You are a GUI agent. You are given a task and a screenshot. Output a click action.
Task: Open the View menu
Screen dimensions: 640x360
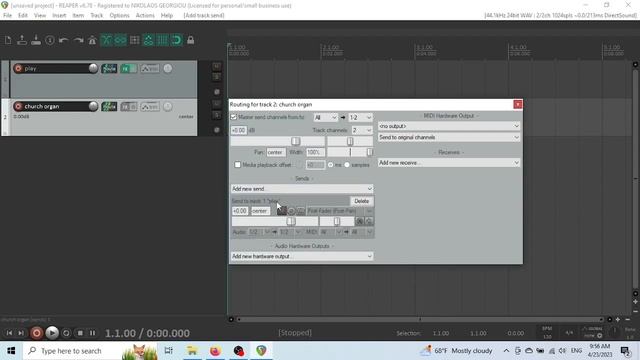pos(40,16)
